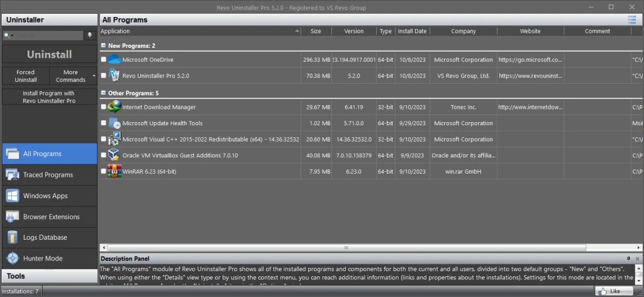Click the horizontal scrollbar thumb in the program list
The width and height of the screenshot is (644, 297).
[346, 248]
